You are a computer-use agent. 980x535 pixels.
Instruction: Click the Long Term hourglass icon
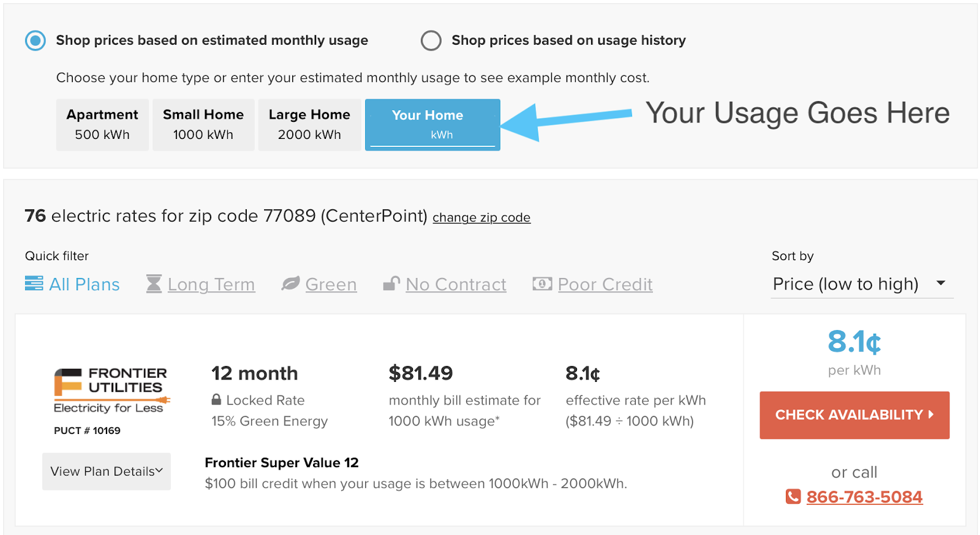point(154,284)
